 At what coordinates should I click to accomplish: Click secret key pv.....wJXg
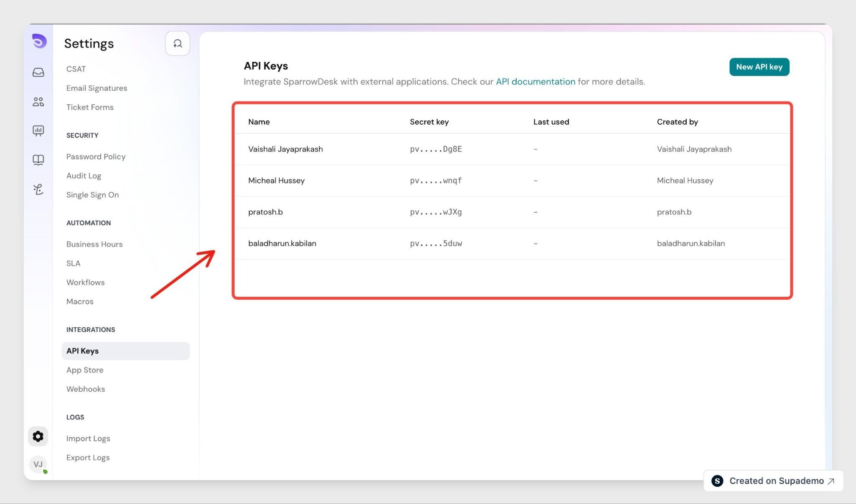tap(436, 212)
